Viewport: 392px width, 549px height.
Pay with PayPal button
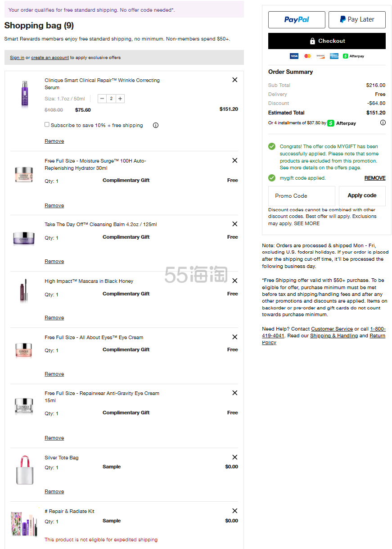tap(297, 20)
